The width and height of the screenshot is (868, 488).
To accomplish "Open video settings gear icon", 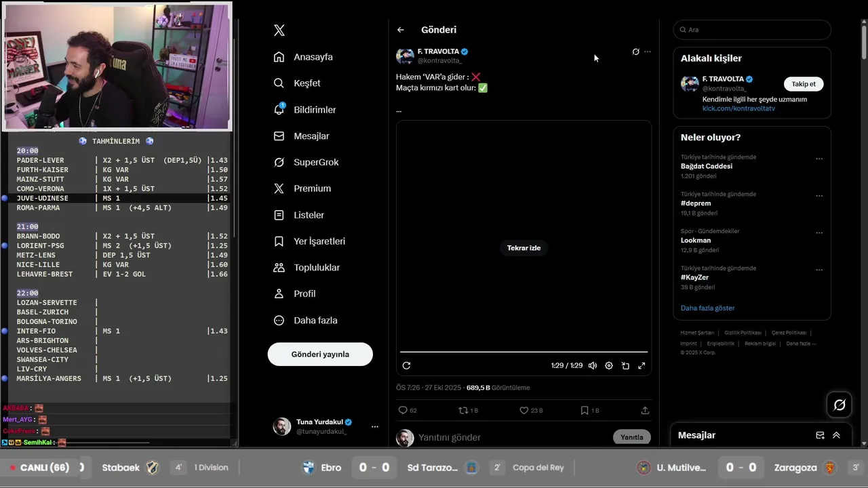I will 609,365.
